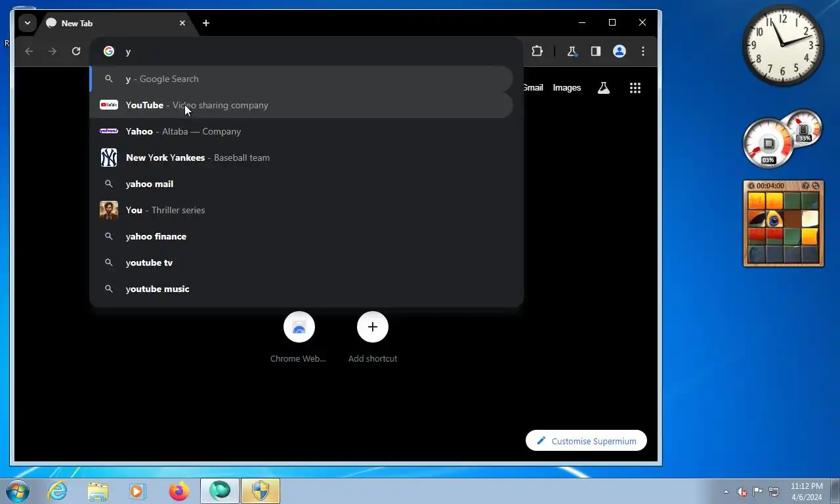Launch Firefox from taskbar
840x504 pixels.
coord(178,491)
